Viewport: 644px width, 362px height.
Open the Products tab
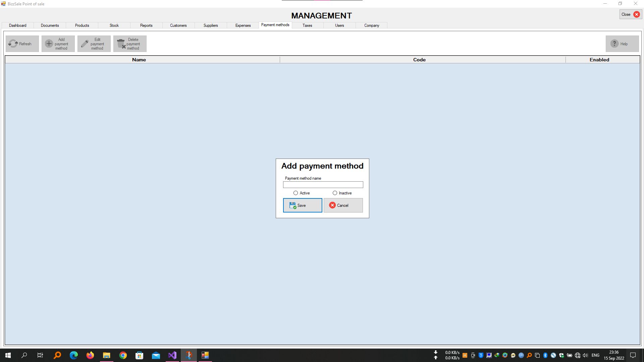pos(82,25)
